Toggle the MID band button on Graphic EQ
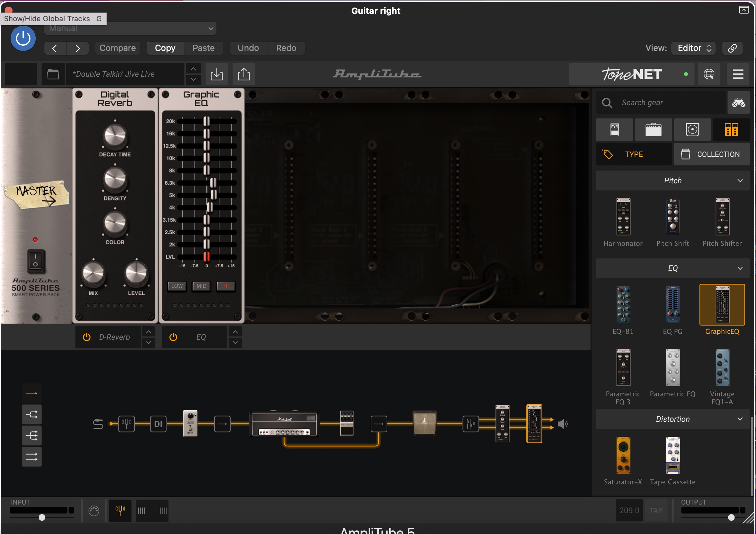Image resolution: width=756 pixels, height=534 pixels. click(201, 286)
